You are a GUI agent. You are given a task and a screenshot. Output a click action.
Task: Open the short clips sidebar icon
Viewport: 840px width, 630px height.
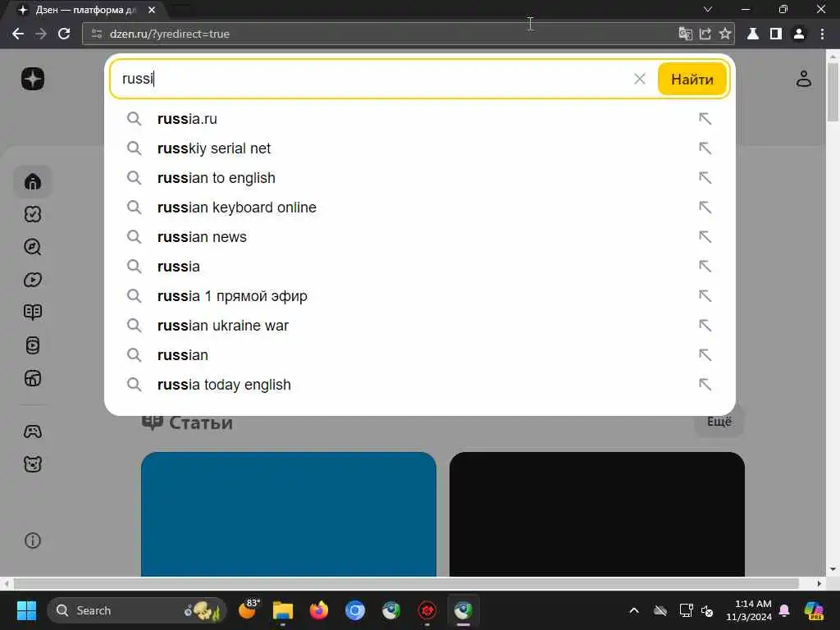[33, 345]
